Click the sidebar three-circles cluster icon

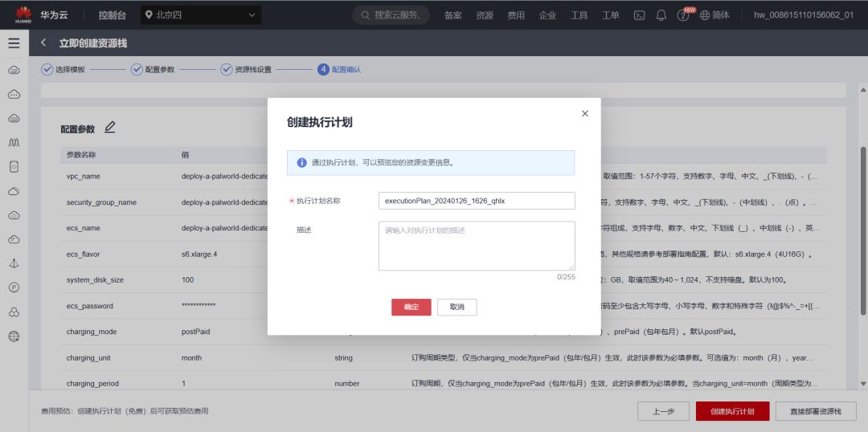point(14,312)
